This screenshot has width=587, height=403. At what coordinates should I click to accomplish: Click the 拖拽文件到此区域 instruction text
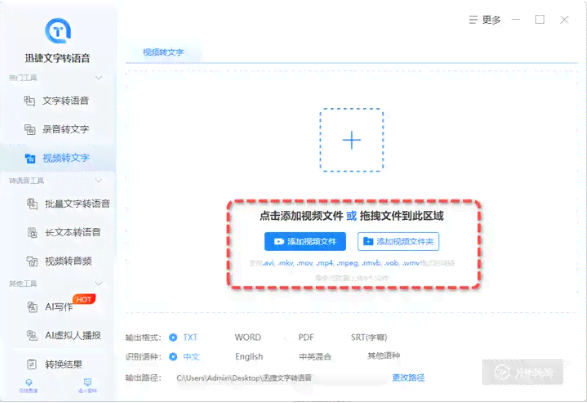402,216
